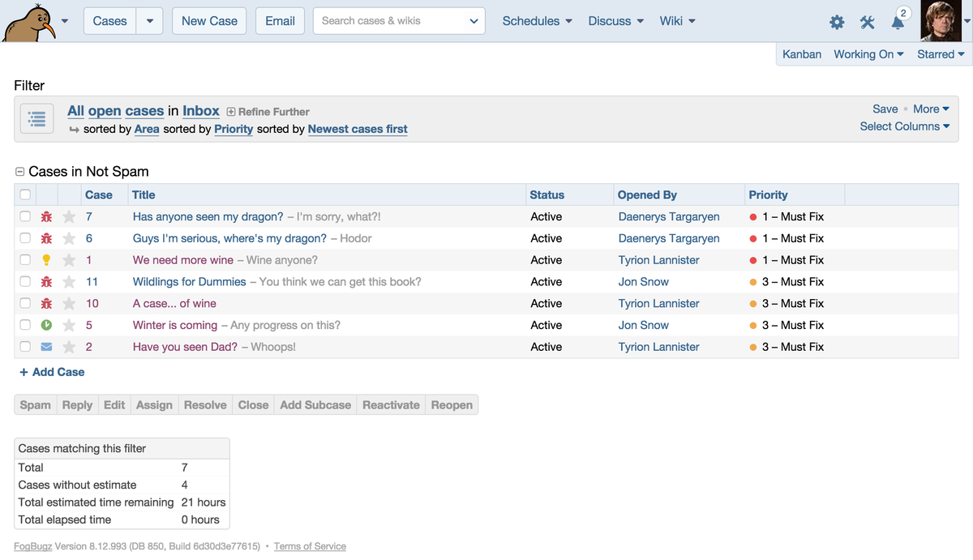Click the bug icon for case 11
The width and height of the screenshot is (973, 560).
pyautogui.click(x=47, y=282)
